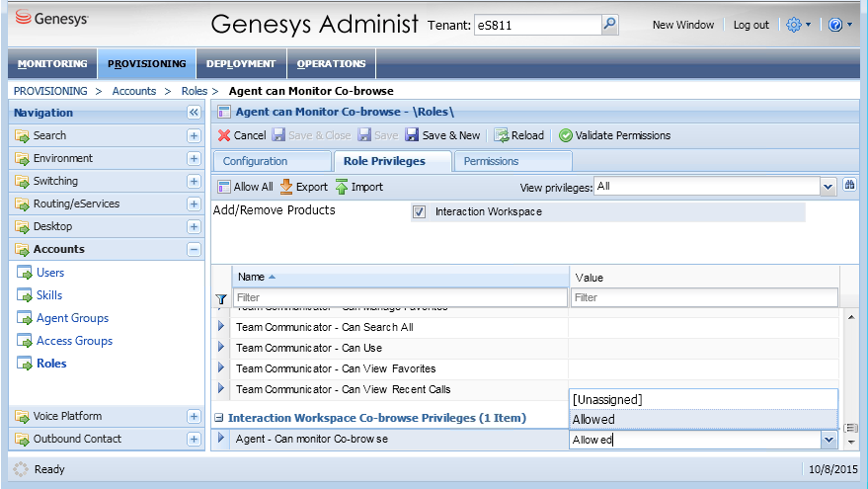This screenshot has width=868, height=489.
Task: Expand the Switching navigation section
Action: click(194, 181)
